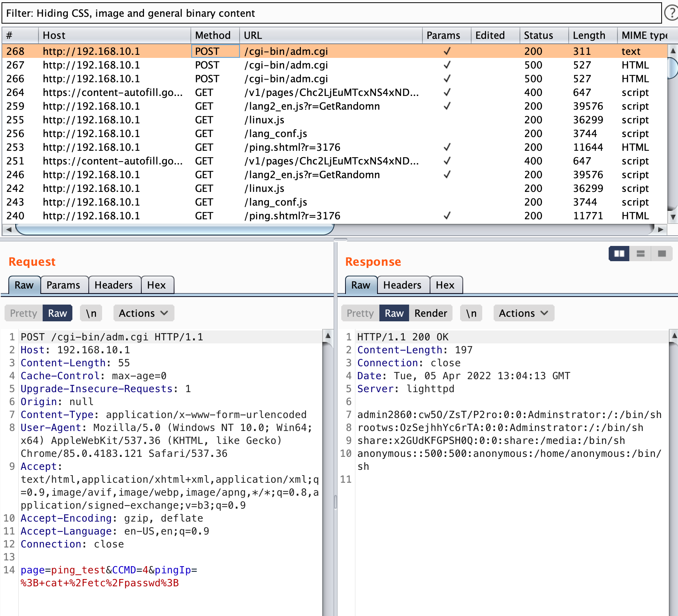Viewport: 678px width, 616px height.
Task: Sort history by the # column
Action: click(x=20, y=35)
